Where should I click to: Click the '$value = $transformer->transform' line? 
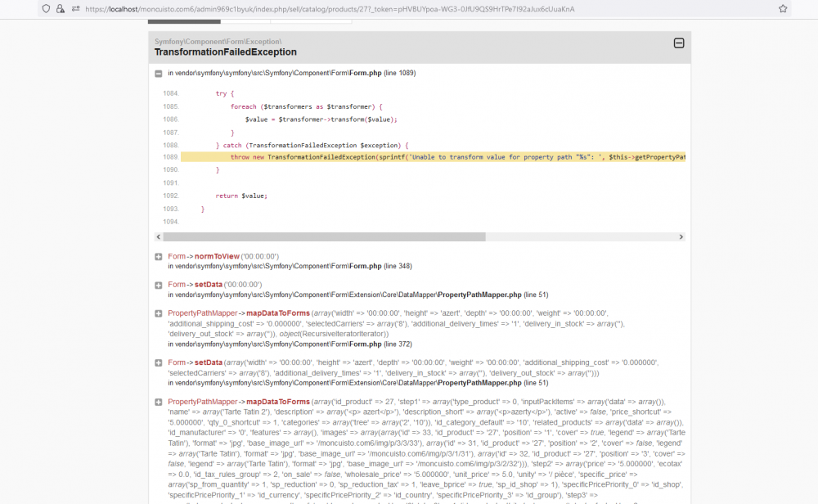321,119
